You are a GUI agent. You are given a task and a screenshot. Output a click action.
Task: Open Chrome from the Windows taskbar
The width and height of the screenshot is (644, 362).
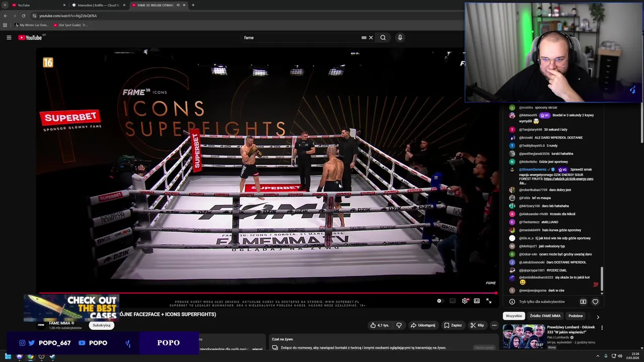click(x=30, y=356)
